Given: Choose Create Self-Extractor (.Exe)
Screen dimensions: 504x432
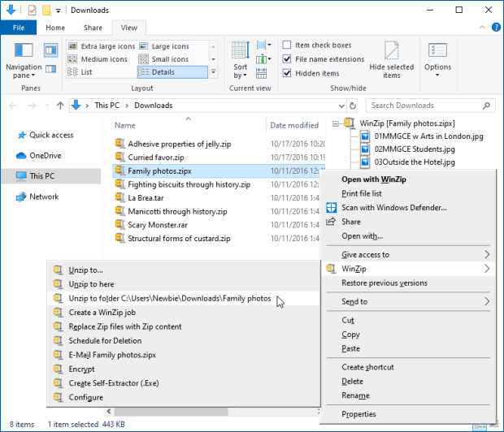Looking at the screenshot, I should (x=184, y=383).
